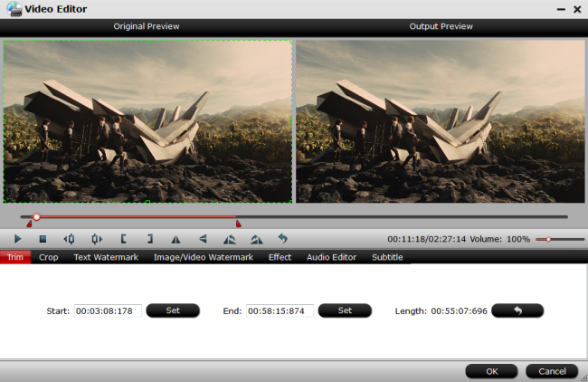
Task: Click the playhead handle on the timeline
Action: coord(36,217)
